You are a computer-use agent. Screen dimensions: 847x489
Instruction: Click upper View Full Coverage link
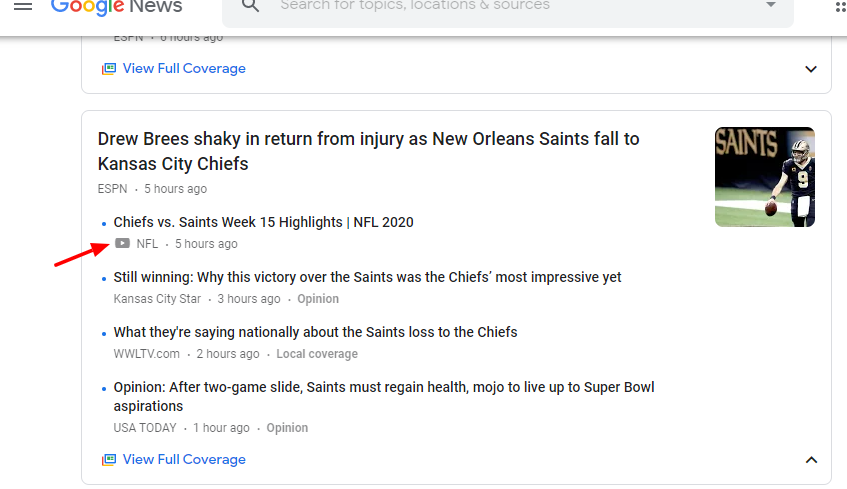click(184, 69)
